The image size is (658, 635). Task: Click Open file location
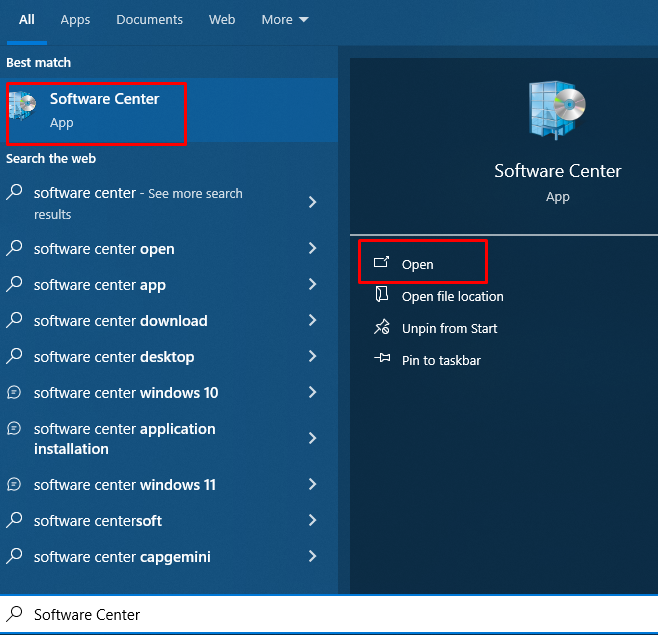tap(452, 297)
